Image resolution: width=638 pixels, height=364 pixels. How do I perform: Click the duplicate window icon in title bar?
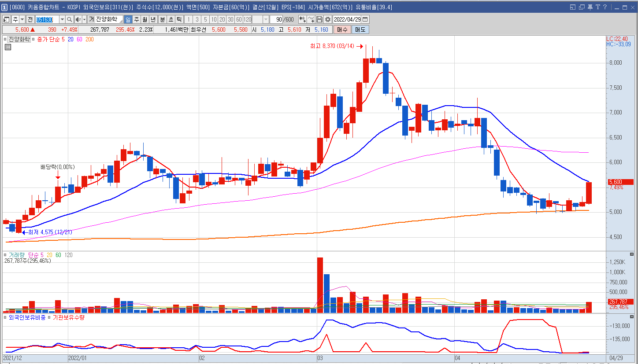pyautogui.click(x=582, y=7)
